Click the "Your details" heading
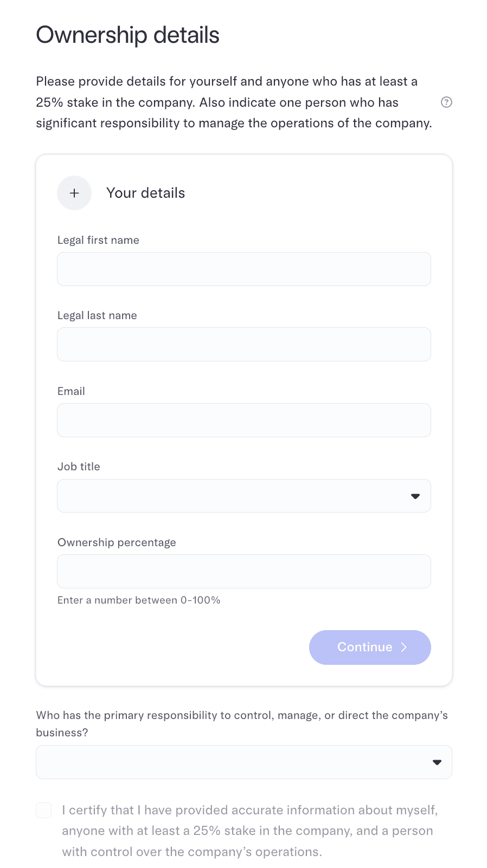Screen dimensions: 487x868 tap(145, 193)
